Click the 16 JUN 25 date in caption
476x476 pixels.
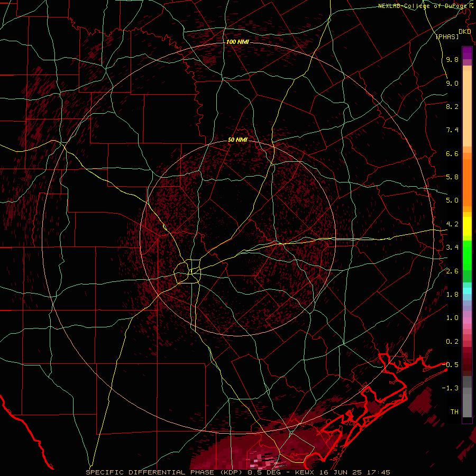(344, 472)
